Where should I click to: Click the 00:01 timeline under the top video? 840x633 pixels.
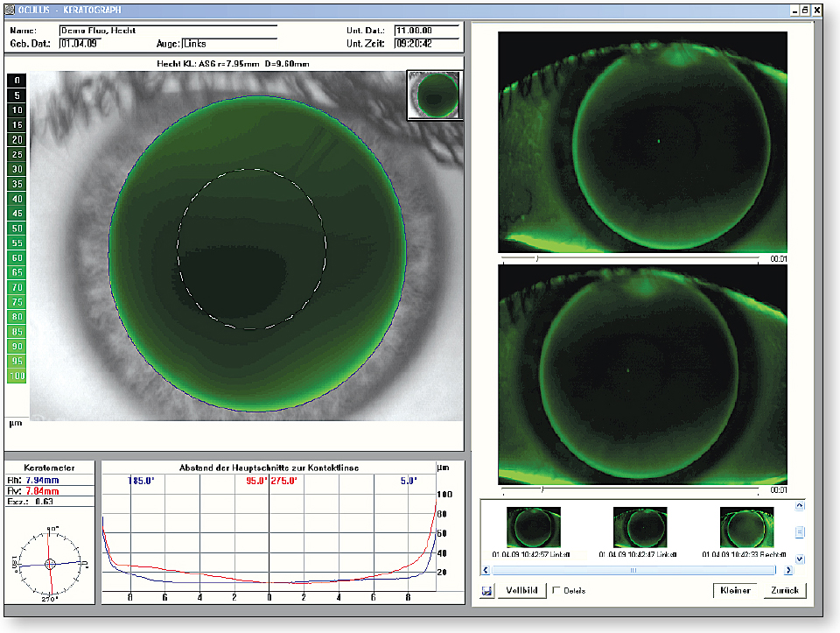click(778, 258)
